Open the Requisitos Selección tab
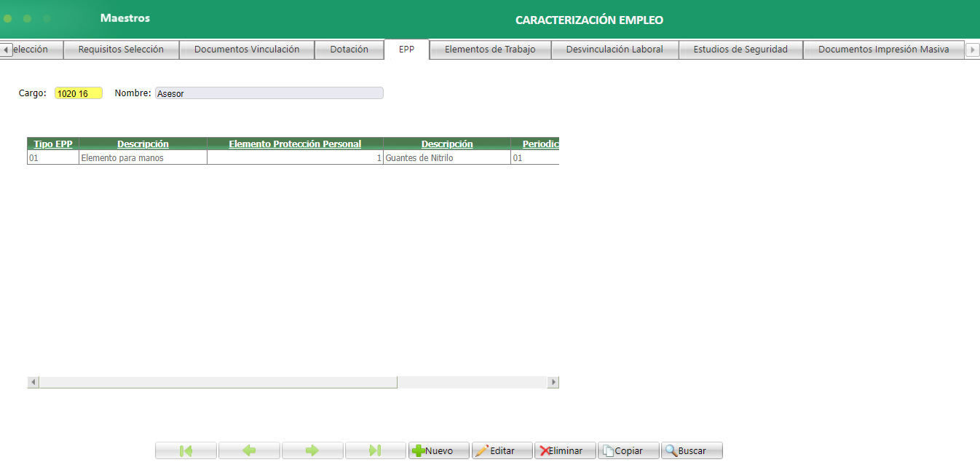 click(121, 50)
